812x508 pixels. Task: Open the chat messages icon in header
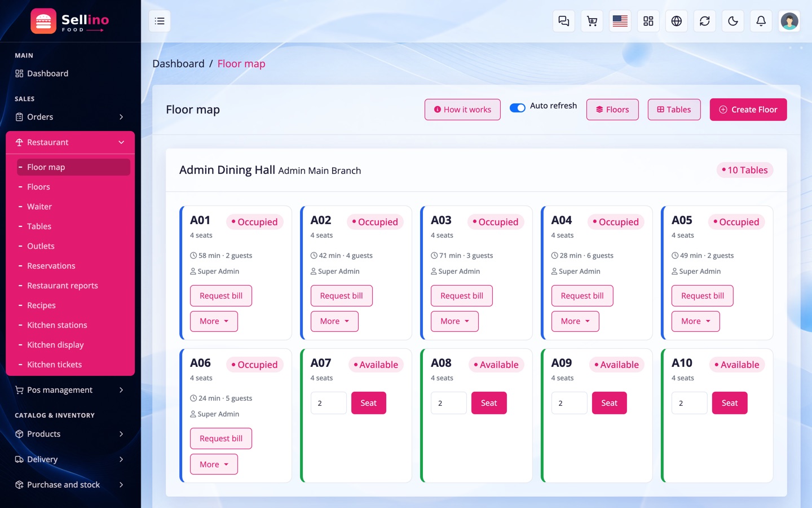[x=564, y=21]
